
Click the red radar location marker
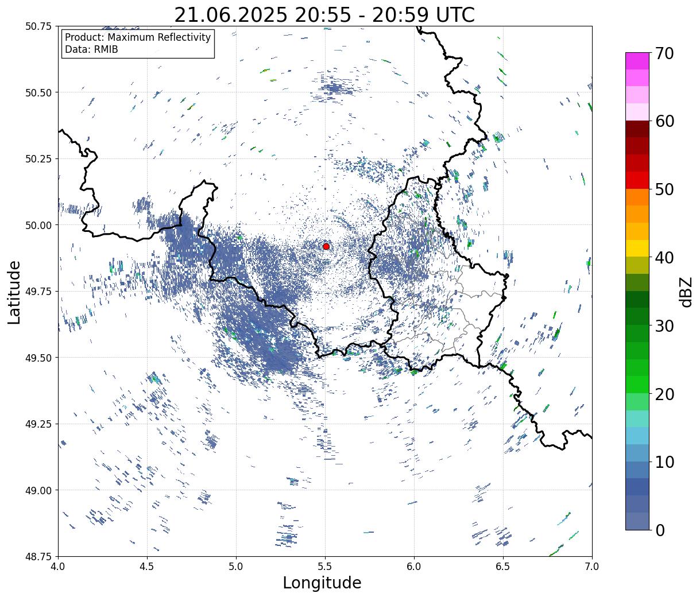(326, 246)
